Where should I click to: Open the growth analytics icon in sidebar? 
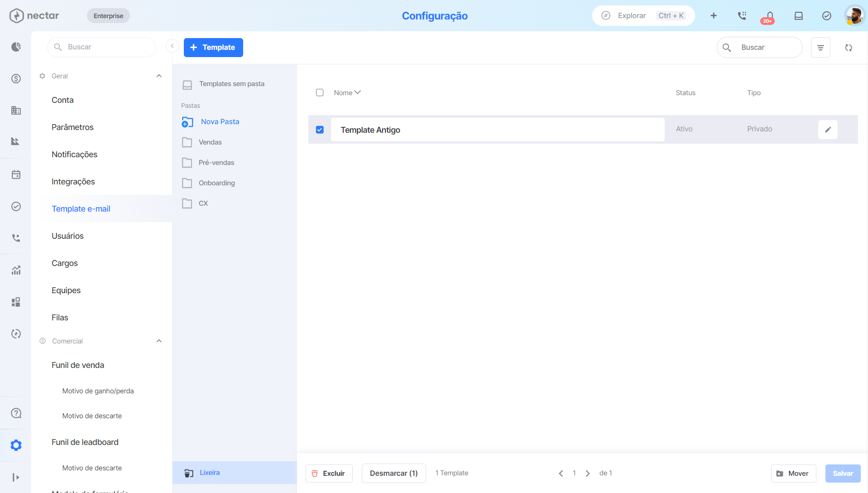(x=16, y=271)
